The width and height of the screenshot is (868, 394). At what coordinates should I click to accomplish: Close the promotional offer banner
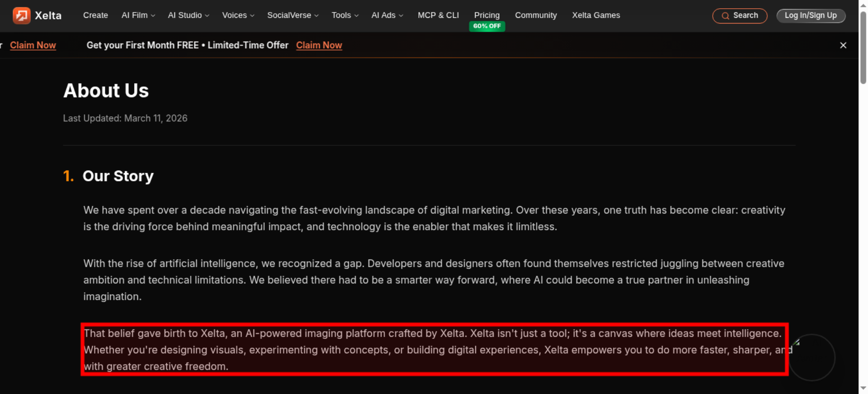843,45
